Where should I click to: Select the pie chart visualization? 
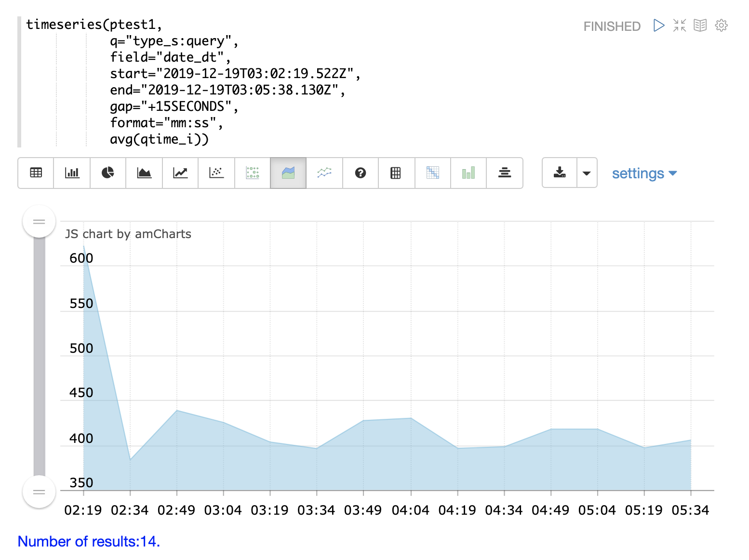pyautogui.click(x=108, y=173)
